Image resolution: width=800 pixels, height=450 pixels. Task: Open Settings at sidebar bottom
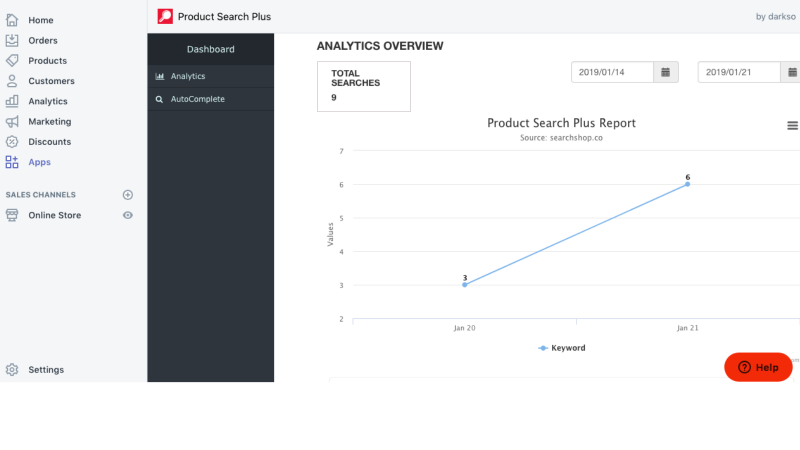[46, 369]
